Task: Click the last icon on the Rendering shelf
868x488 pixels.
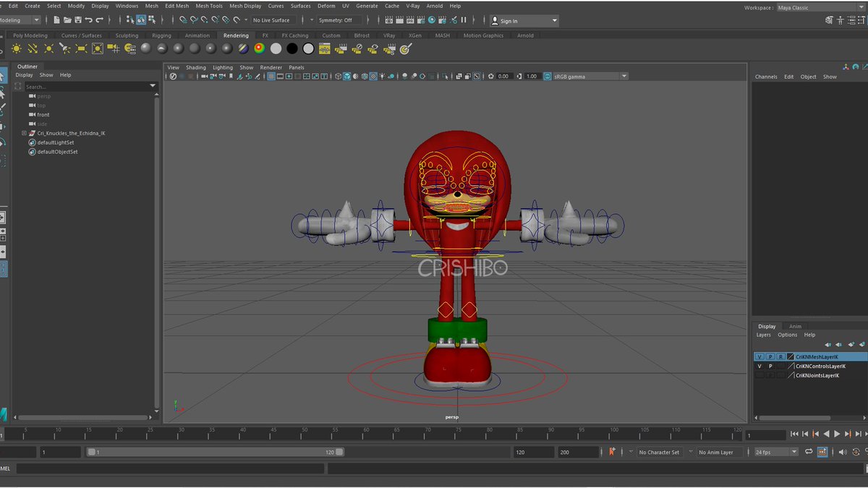Action: pos(406,48)
